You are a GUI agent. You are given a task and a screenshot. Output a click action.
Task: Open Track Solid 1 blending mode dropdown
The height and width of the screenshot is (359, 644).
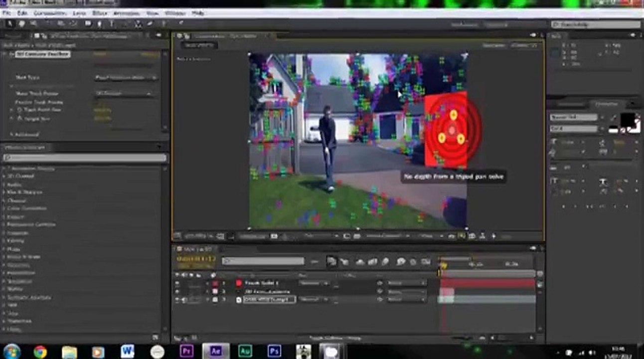tap(314, 283)
